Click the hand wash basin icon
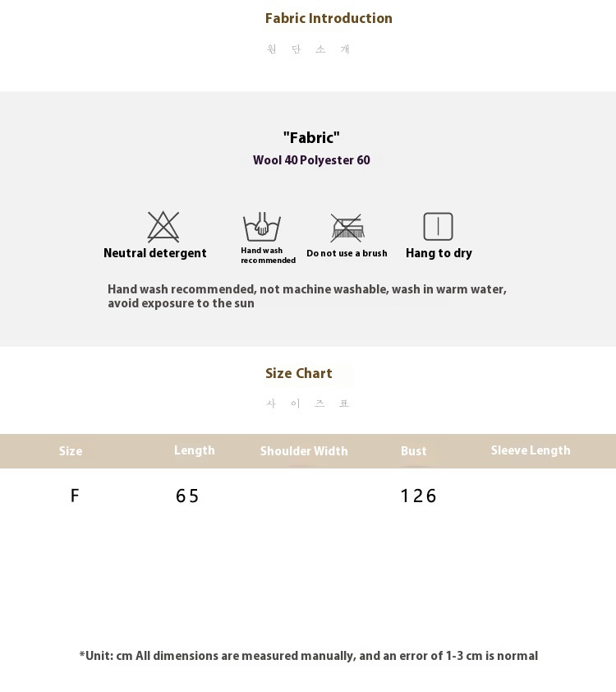Screen dimensions: 616x692 click(262, 226)
